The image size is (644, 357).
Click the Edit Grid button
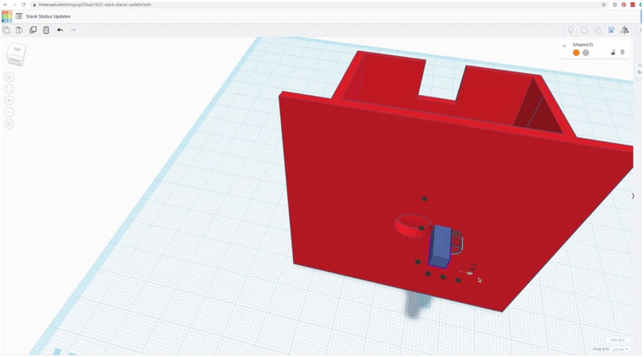[x=617, y=340]
